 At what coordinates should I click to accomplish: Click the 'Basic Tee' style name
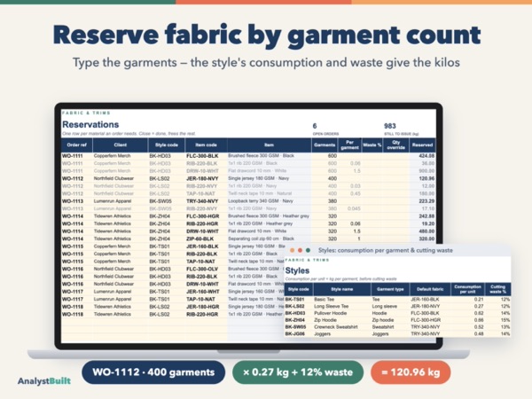pos(324,300)
